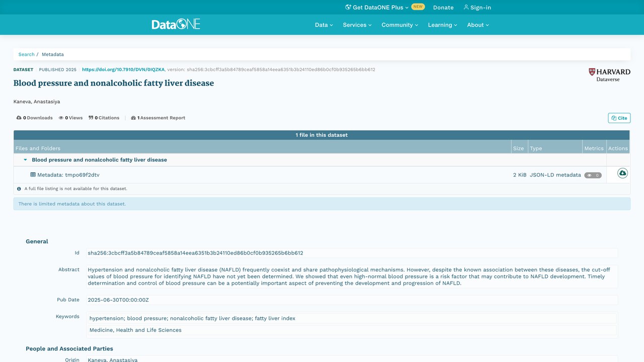
Task: Click the hypertension keywords row
Action: [352, 318]
